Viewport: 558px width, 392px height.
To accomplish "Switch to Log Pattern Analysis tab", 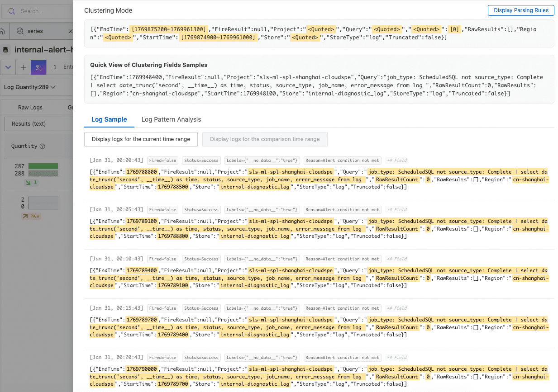I will point(171,119).
